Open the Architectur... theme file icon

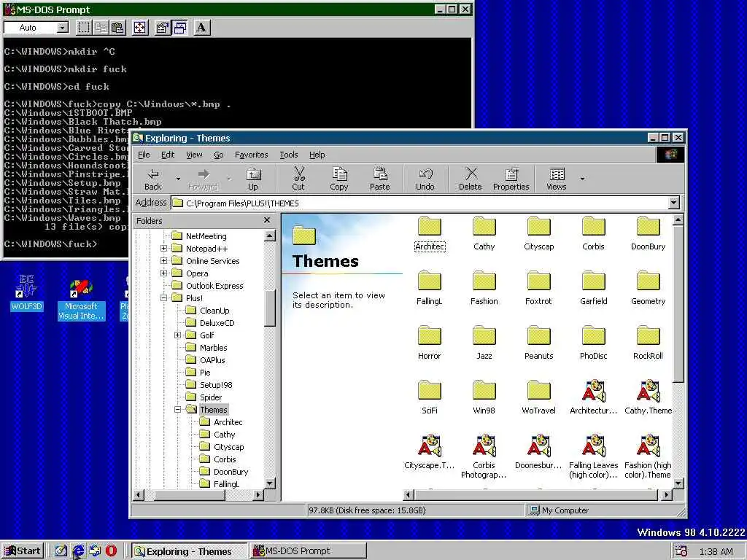tap(594, 397)
